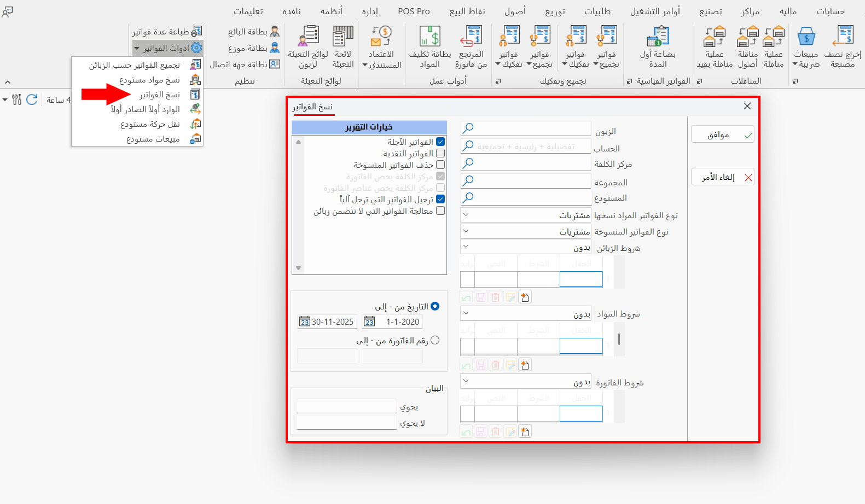Image resolution: width=865 pixels, height=504 pixels.
Task: Toggle الفواتير الآجلة checkbox
Action: point(440,142)
